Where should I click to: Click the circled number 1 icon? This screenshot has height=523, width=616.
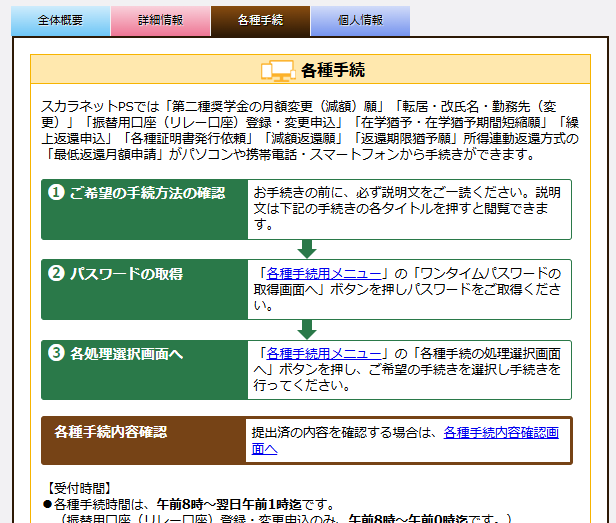point(57,193)
